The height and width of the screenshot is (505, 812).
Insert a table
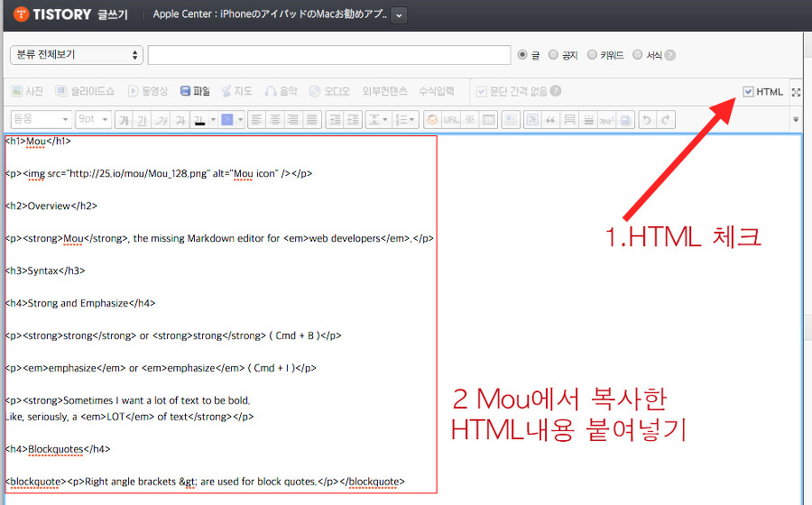[488, 120]
